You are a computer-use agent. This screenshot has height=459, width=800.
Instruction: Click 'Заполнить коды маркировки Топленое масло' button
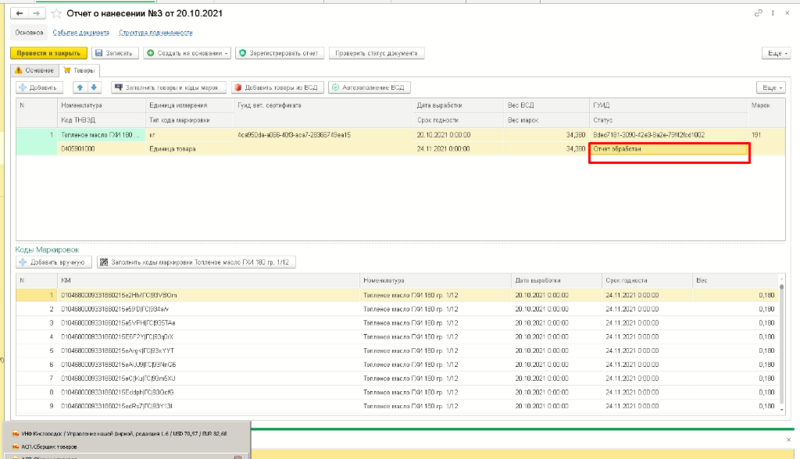[x=196, y=262]
